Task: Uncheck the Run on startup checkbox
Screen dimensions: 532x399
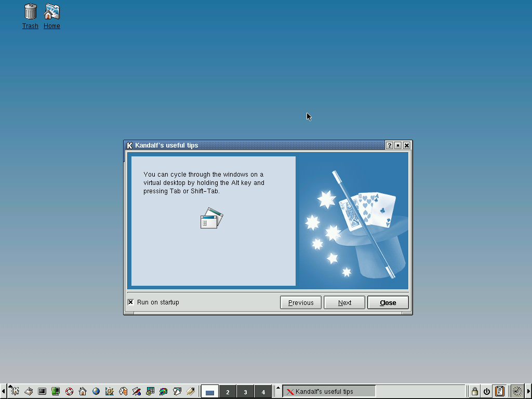Action: [x=130, y=302]
